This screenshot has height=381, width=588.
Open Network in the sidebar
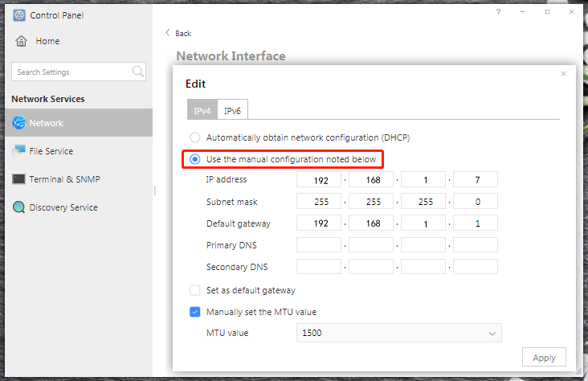pyautogui.click(x=79, y=123)
